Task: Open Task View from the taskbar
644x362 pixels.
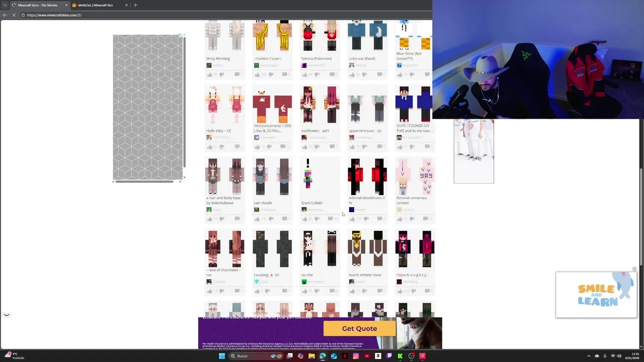Action: tap(289, 356)
